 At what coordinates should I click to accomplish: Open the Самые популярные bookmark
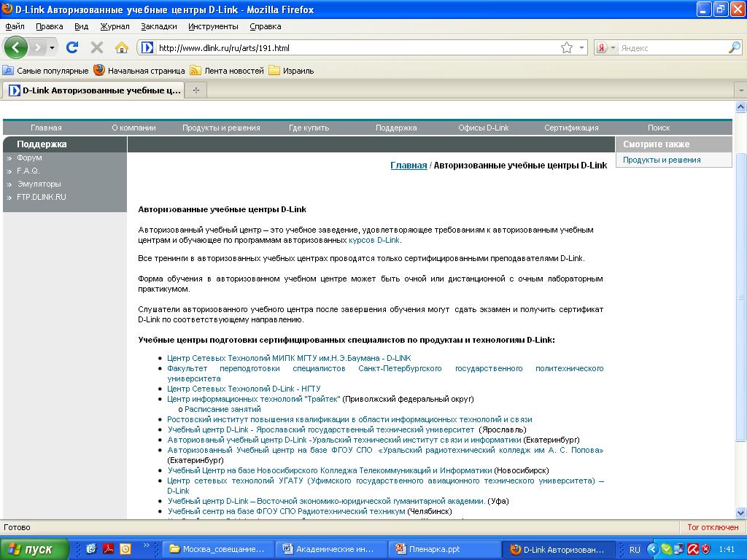(46, 71)
